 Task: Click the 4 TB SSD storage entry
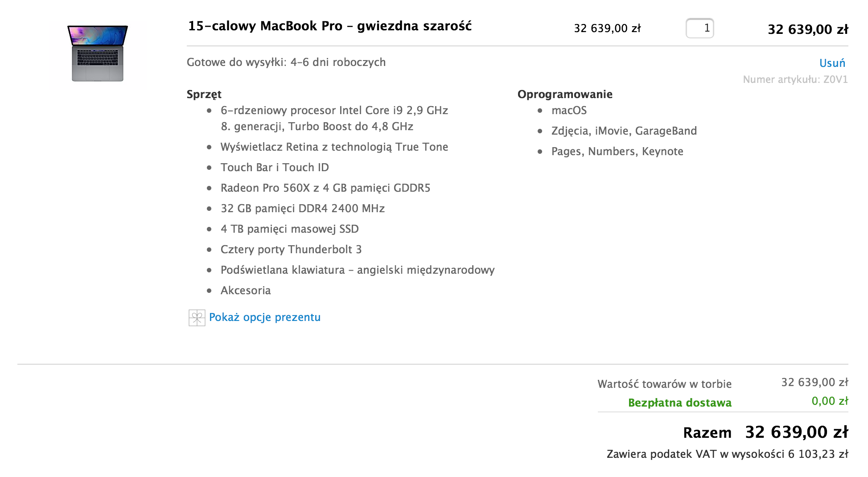pos(290,229)
